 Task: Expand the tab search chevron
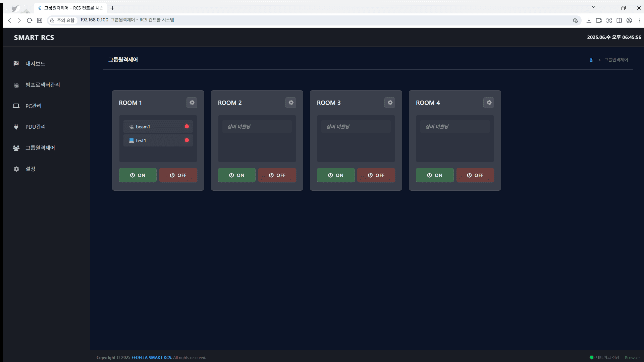[593, 7]
